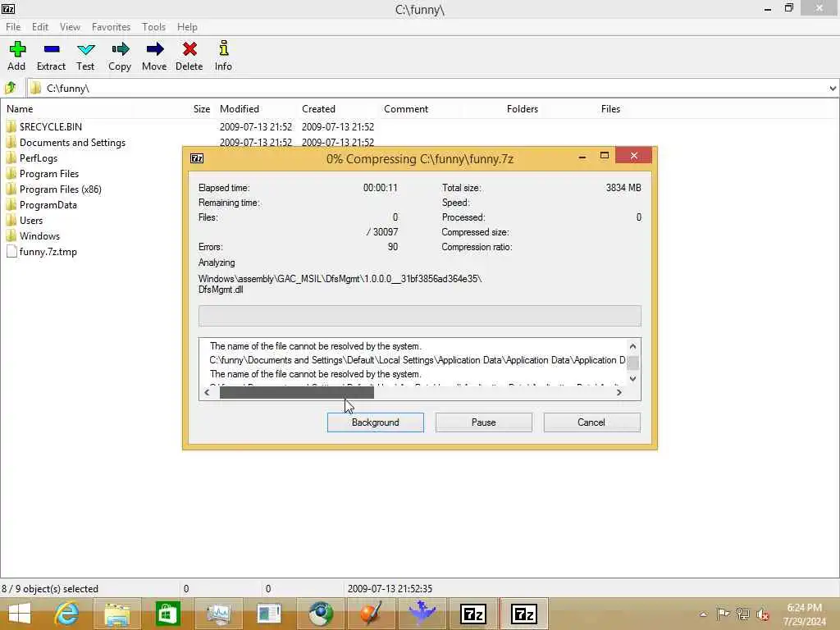
Task: Click the 8 / 9 object(s) selected status
Action: pyautogui.click(x=50, y=589)
